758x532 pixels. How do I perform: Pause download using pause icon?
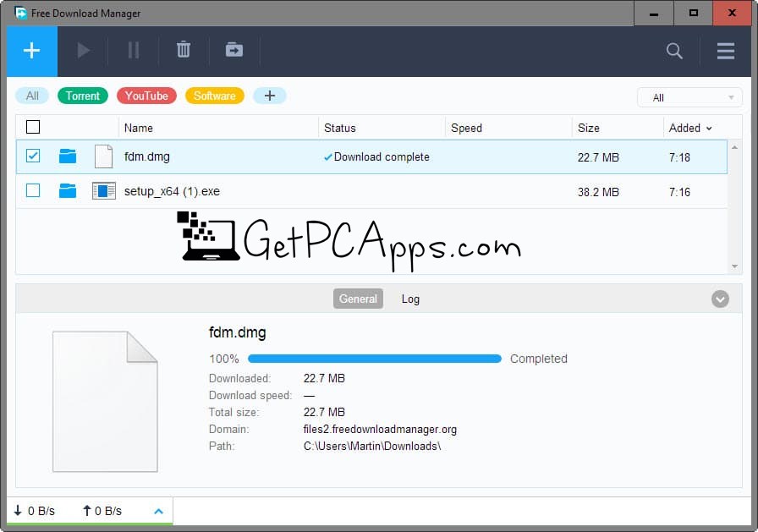coord(134,50)
